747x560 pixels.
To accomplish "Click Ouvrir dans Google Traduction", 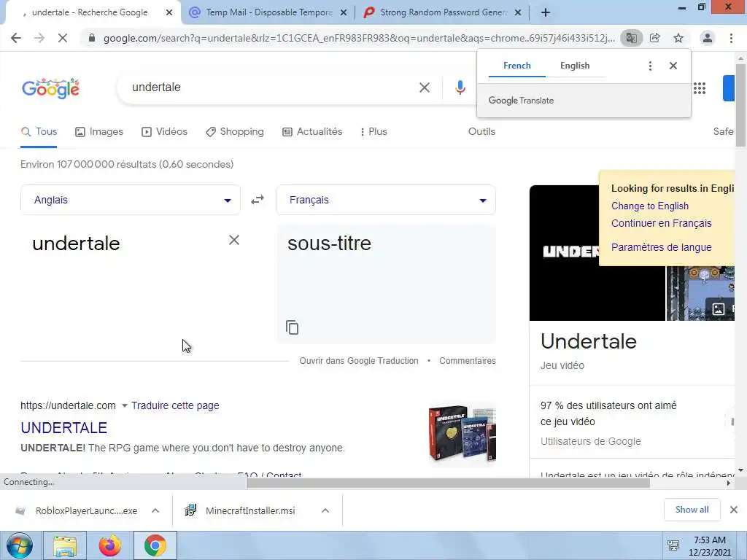I will (x=359, y=361).
